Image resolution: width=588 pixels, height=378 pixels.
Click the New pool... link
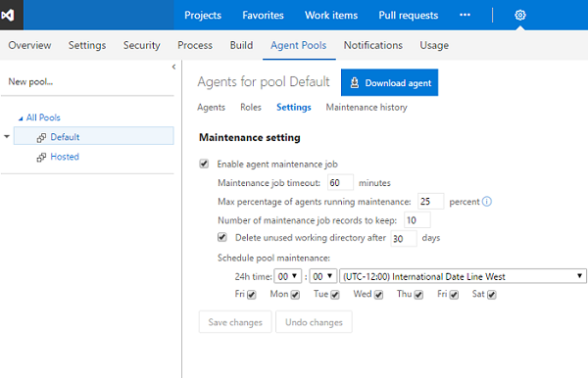30,81
